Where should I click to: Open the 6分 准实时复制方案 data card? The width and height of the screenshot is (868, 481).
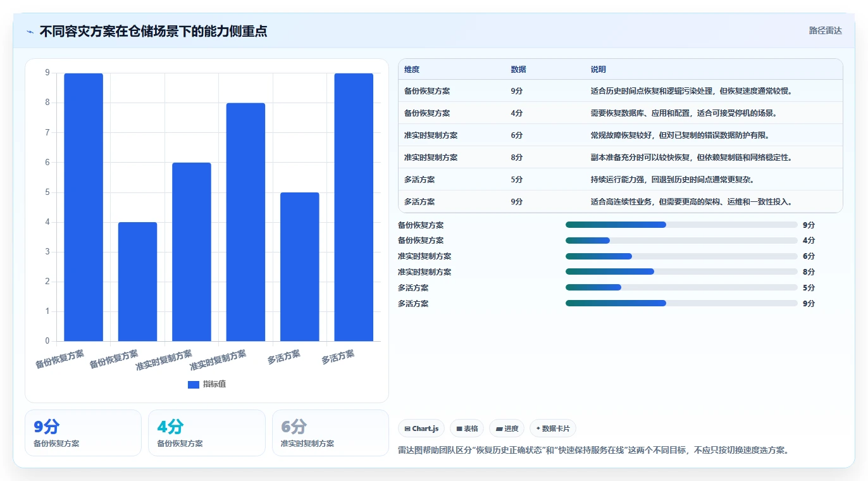[330, 433]
